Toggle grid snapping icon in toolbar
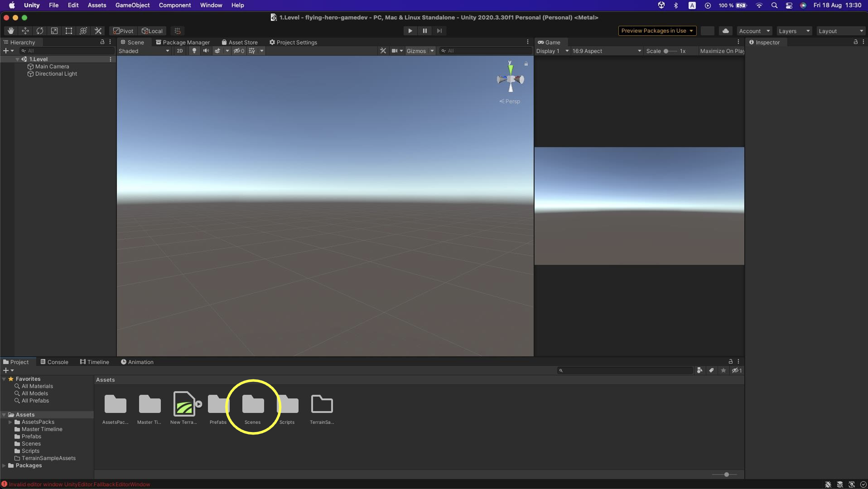This screenshot has width=868, height=489. pos(177,31)
